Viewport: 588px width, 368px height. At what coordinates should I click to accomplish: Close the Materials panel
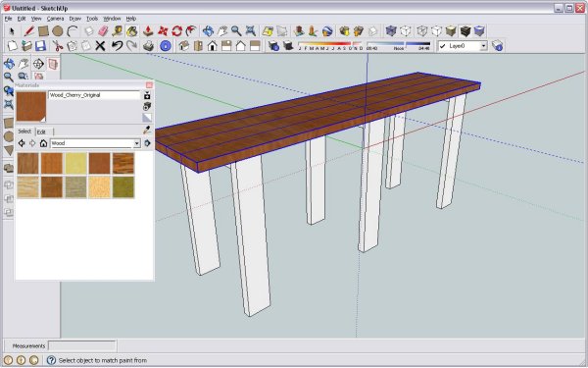pyautogui.click(x=149, y=85)
